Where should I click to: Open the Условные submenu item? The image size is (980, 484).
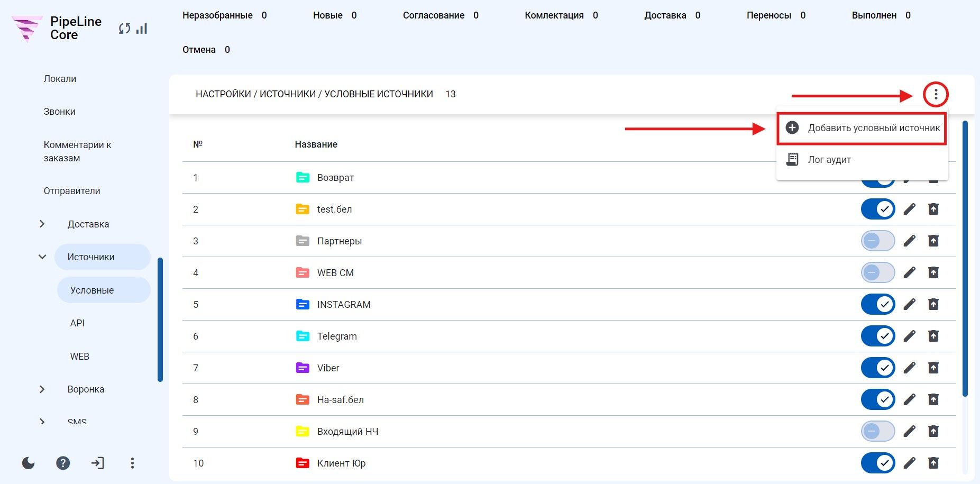click(104, 290)
